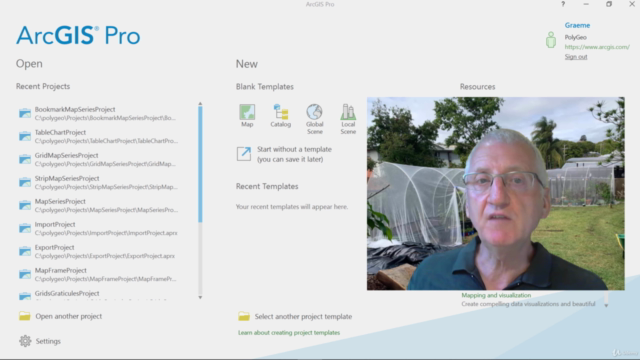640x360 pixels.
Task: Click the Select another project template folder icon
Action: (x=244, y=316)
